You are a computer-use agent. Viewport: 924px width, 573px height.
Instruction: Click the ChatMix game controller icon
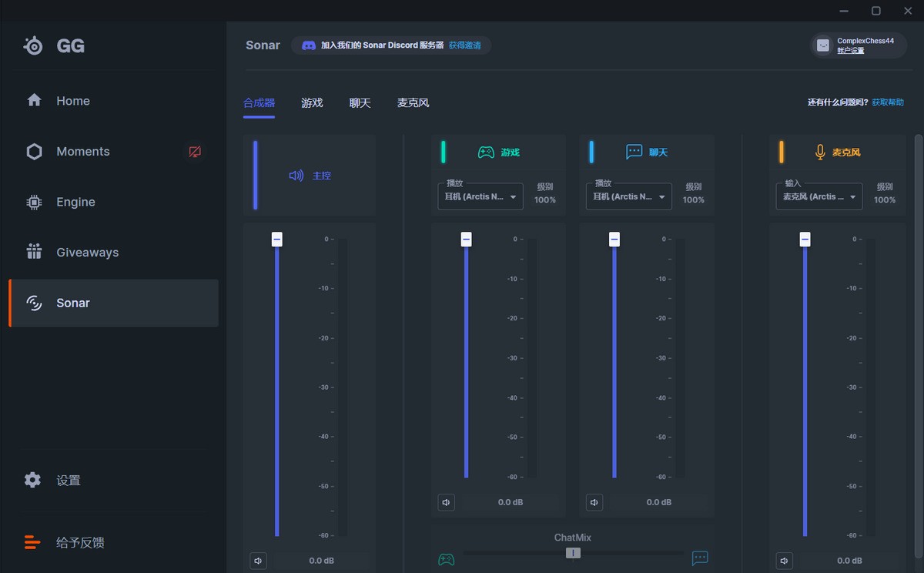pyautogui.click(x=446, y=558)
